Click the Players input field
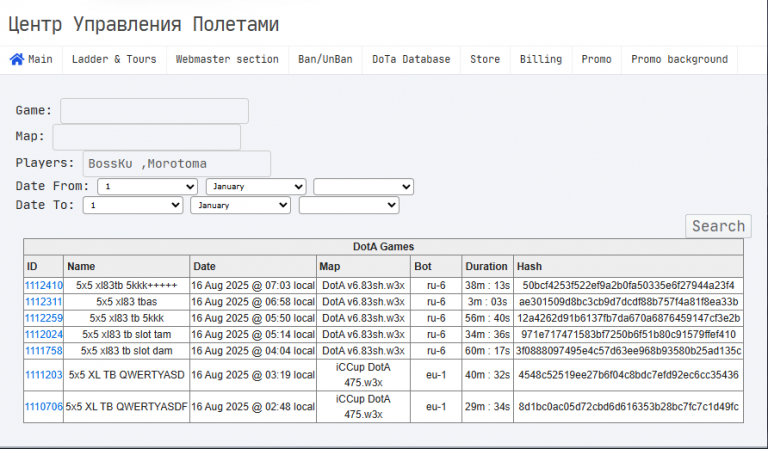The width and height of the screenshot is (768, 449). click(x=177, y=164)
